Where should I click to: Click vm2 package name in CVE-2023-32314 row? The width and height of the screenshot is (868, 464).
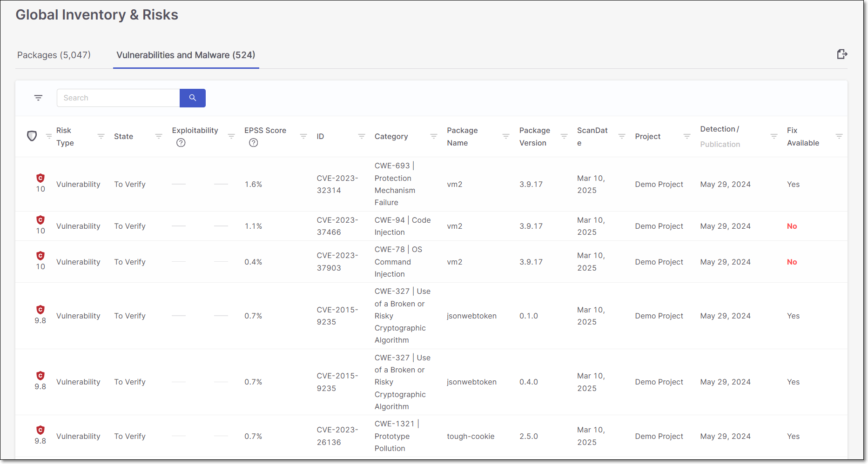pos(454,184)
